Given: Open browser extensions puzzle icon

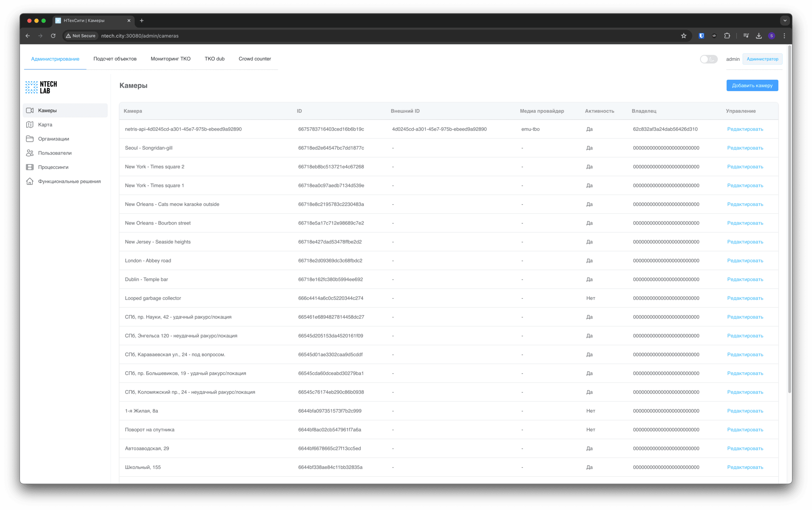Looking at the screenshot, I should point(727,36).
